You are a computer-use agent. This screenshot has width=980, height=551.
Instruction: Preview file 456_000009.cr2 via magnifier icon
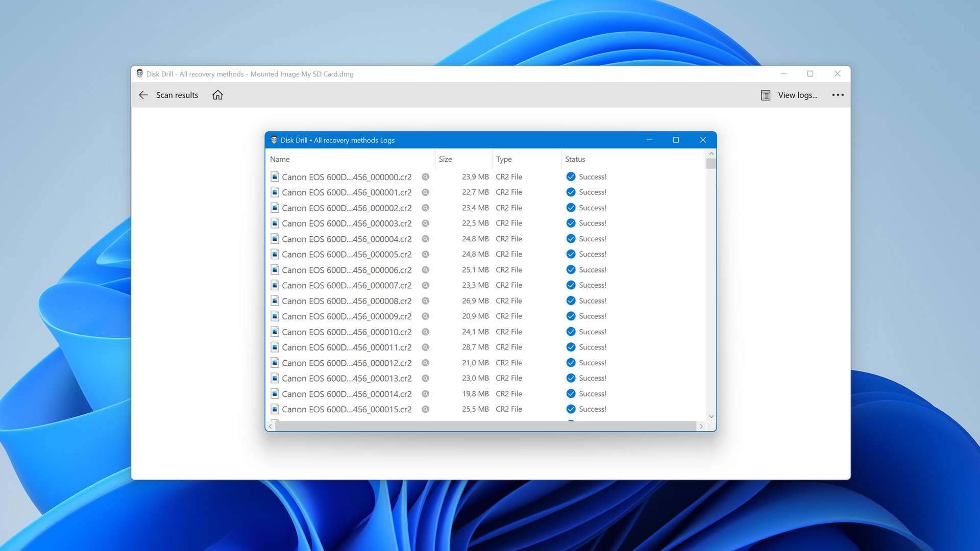click(425, 316)
